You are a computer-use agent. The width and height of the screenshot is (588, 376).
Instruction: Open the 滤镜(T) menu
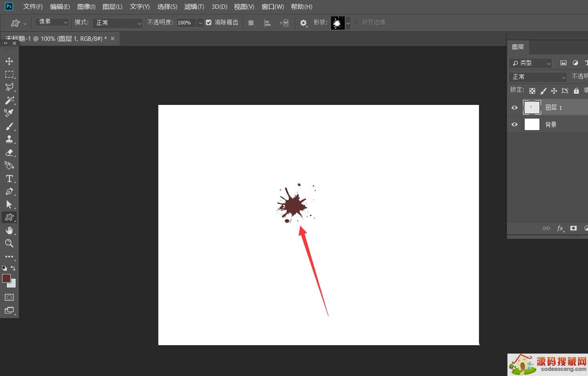pos(194,7)
